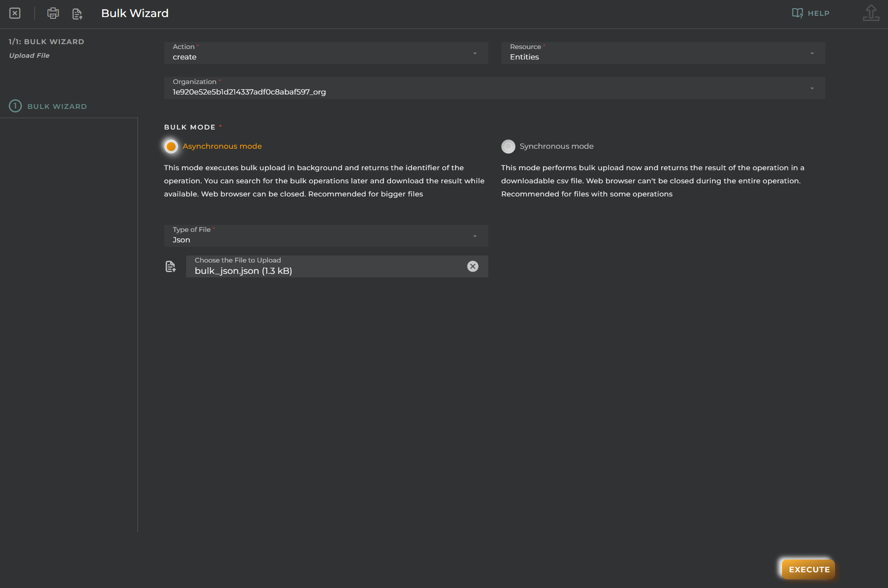Click the Help book icon
This screenshot has height=588, width=888.
[x=797, y=12]
